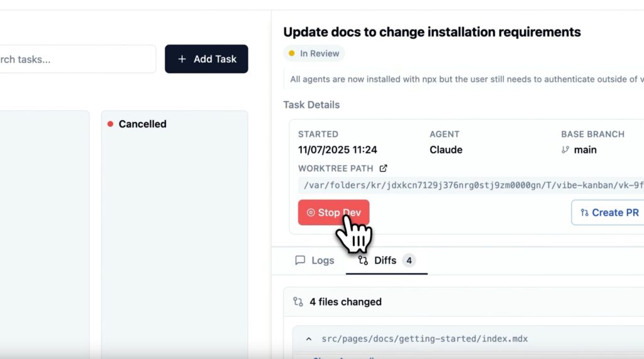Click the Add Task button
This screenshot has height=359, width=644.
[206, 59]
